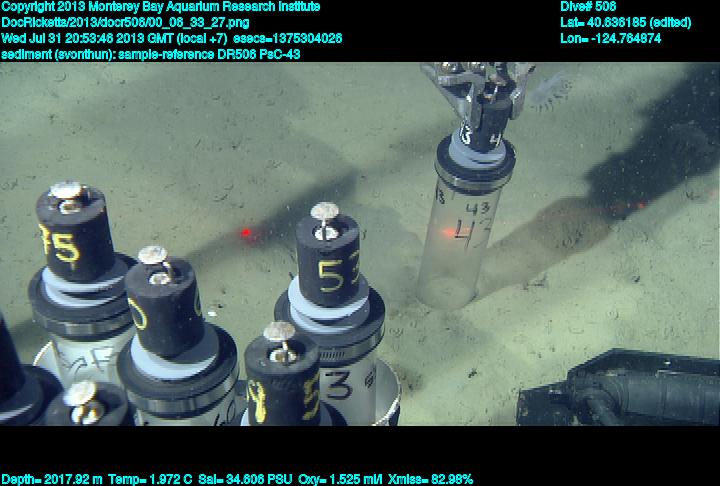720x486 pixels.
Task: Click the 'Lat= 40.636185 (edited)' readout
Action: point(625,23)
